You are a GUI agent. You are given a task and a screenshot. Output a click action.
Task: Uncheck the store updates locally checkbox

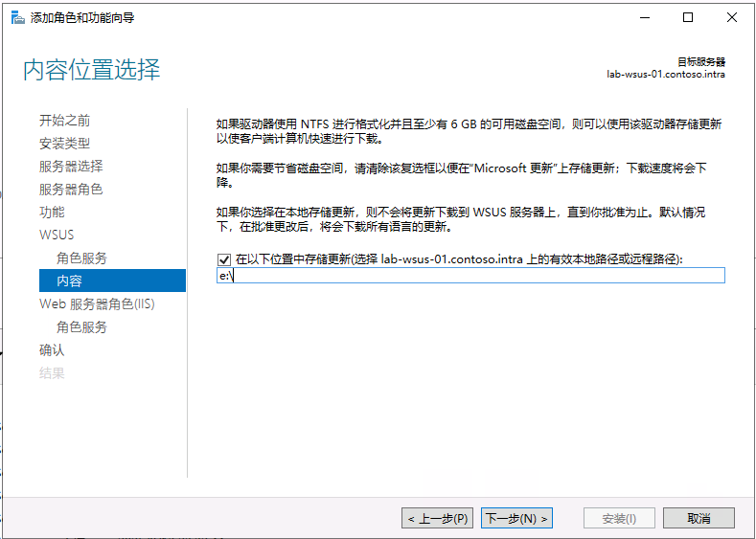tap(223, 259)
